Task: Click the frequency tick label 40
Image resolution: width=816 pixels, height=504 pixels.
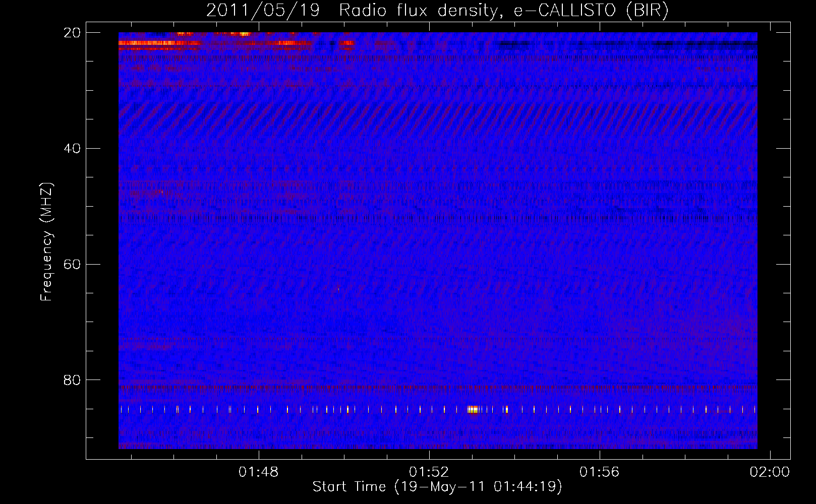Action: [72, 148]
